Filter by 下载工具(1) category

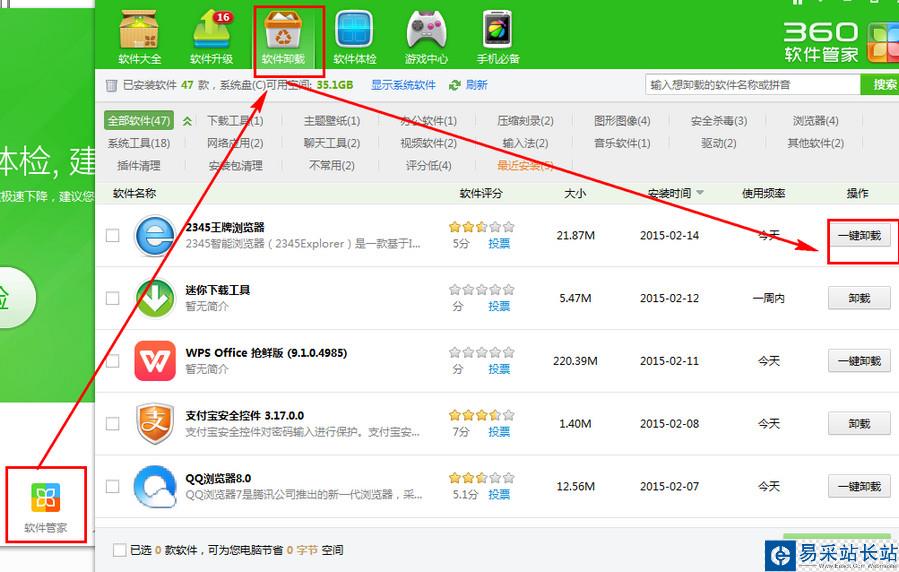click(235, 120)
